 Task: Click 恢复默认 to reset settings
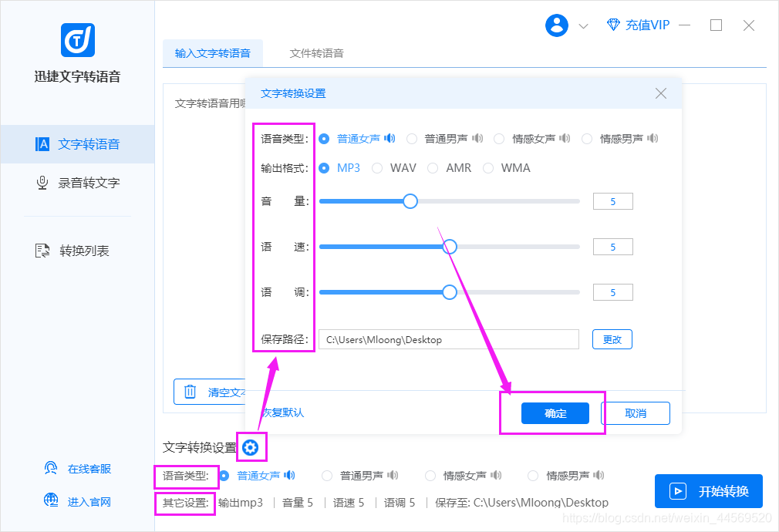click(283, 412)
